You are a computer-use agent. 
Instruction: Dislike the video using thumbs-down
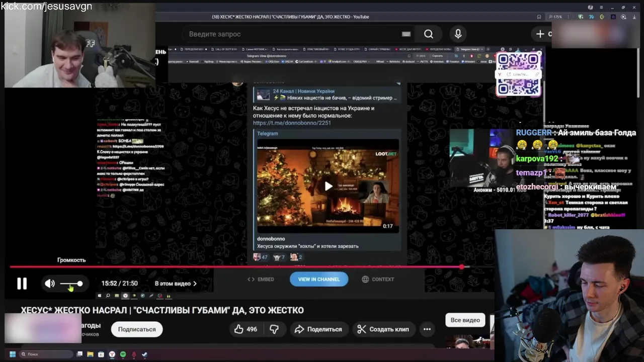coord(274,329)
